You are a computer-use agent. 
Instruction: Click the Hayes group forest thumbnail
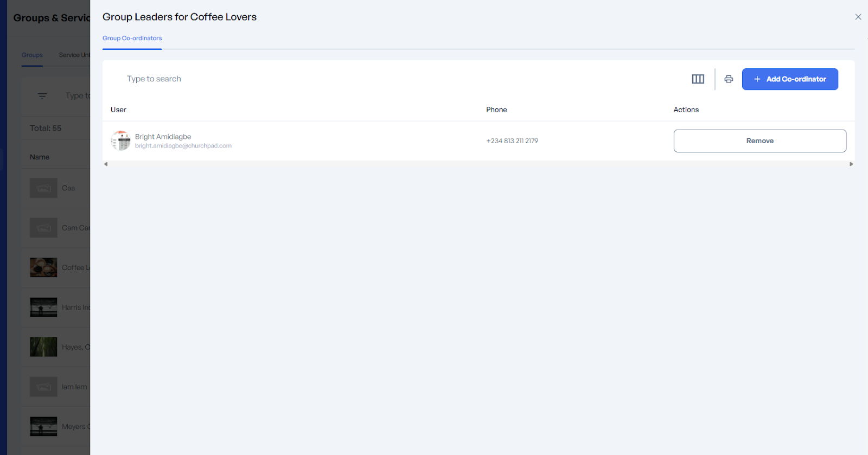(x=43, y=347)
